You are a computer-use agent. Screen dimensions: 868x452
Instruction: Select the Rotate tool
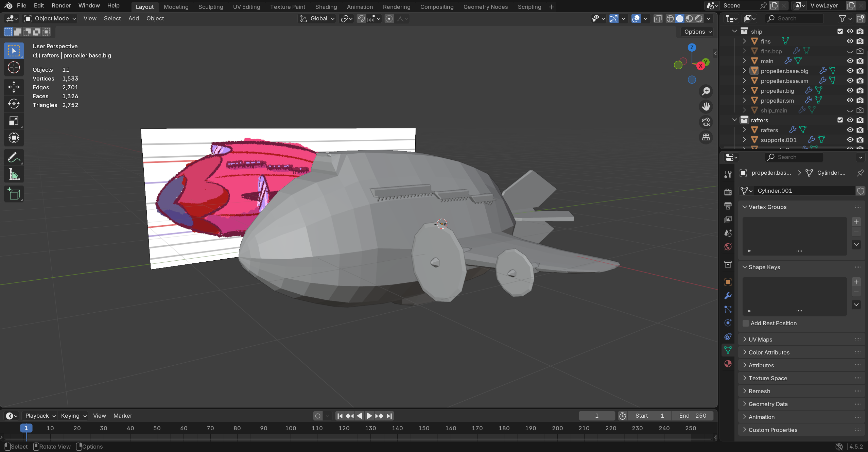click(14, 104)
